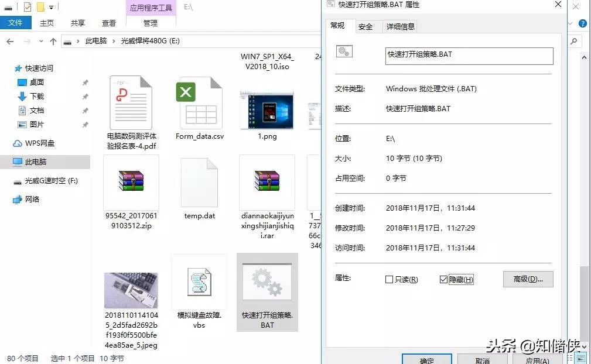The height and width of the screenshot is (364, 591).
Task: Collapse 快速访问 in the sidebar
Action: tap(15, 68)
